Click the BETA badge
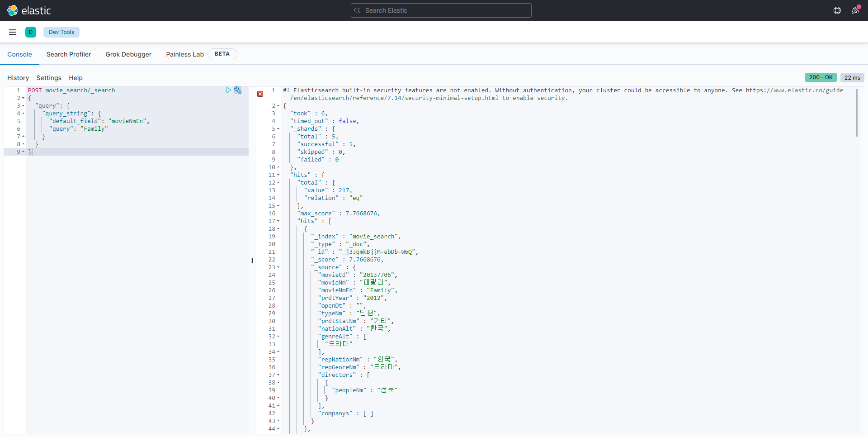The width and height of the screenshot is (868, 437). pos(222,54)
